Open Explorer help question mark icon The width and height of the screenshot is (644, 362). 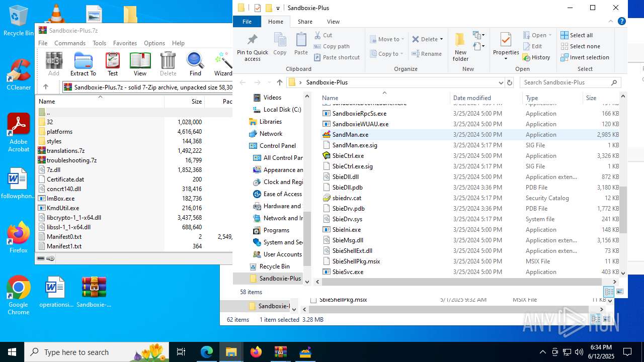(622, 22)
